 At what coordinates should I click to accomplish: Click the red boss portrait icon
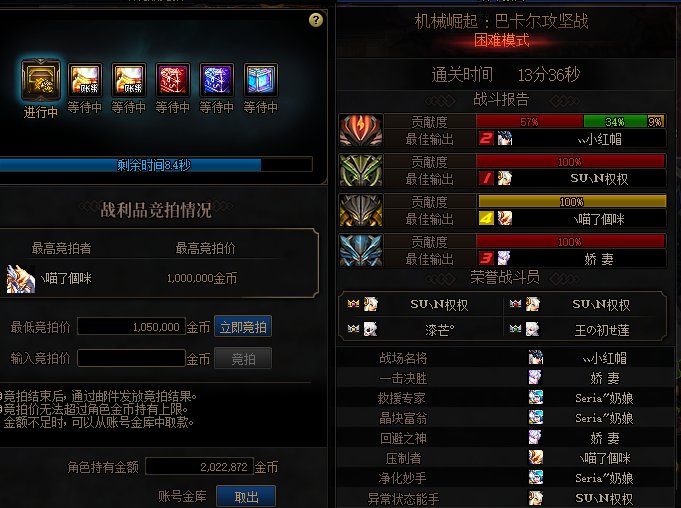(361, 130)
